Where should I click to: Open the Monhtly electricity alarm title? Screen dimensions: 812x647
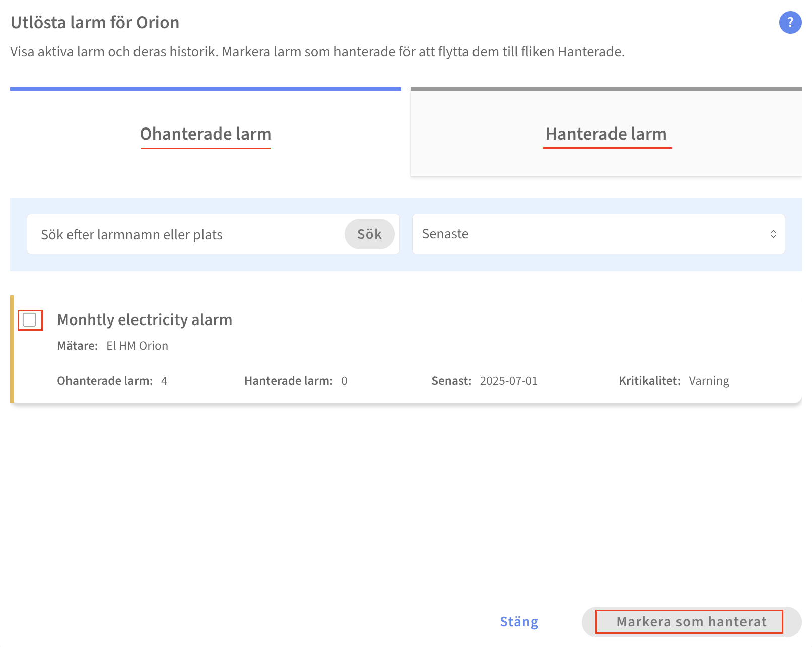tap(145, 320)
